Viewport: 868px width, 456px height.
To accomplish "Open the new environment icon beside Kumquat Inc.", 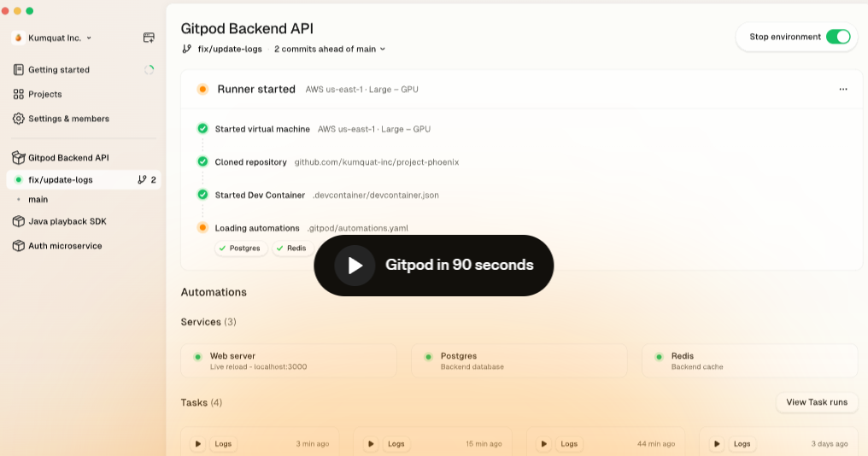I will point(149,38).
